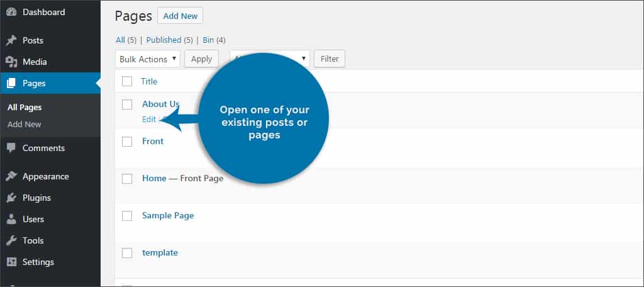View Bin (4) pages

[214, 40]
